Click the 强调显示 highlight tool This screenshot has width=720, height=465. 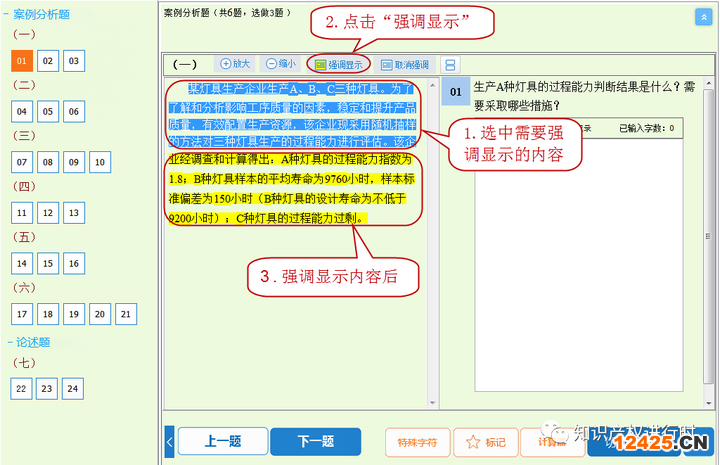pyautogui.click(x=338, y=64)
